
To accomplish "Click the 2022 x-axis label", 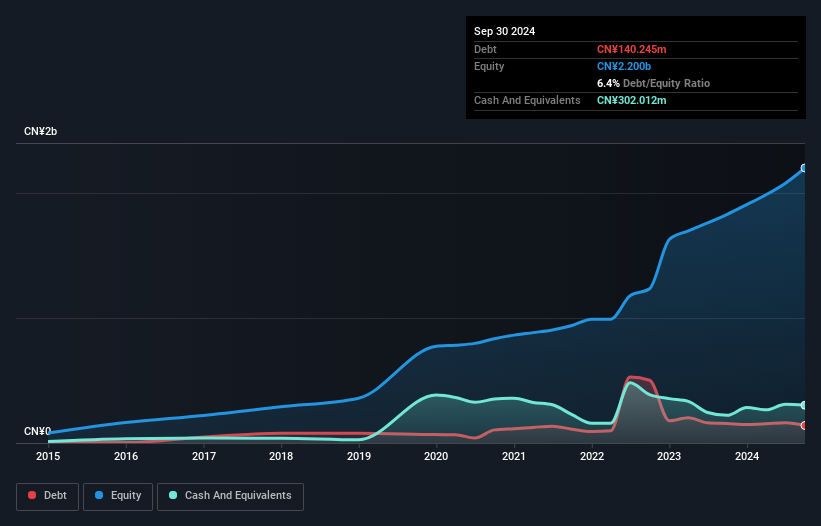I will [592, 456].
